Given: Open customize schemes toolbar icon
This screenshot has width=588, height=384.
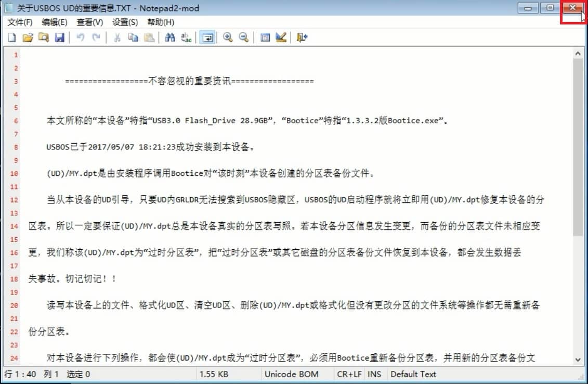Looking at the screenshot, I should point(281,37).
